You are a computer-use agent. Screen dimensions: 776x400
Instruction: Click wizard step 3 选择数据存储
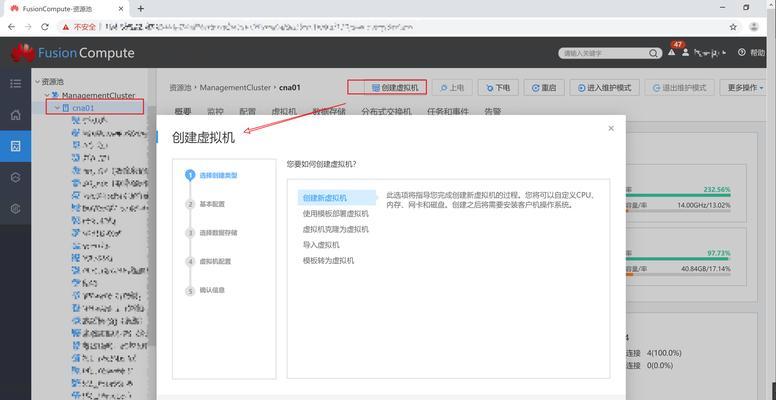click(x=211, y=233)
